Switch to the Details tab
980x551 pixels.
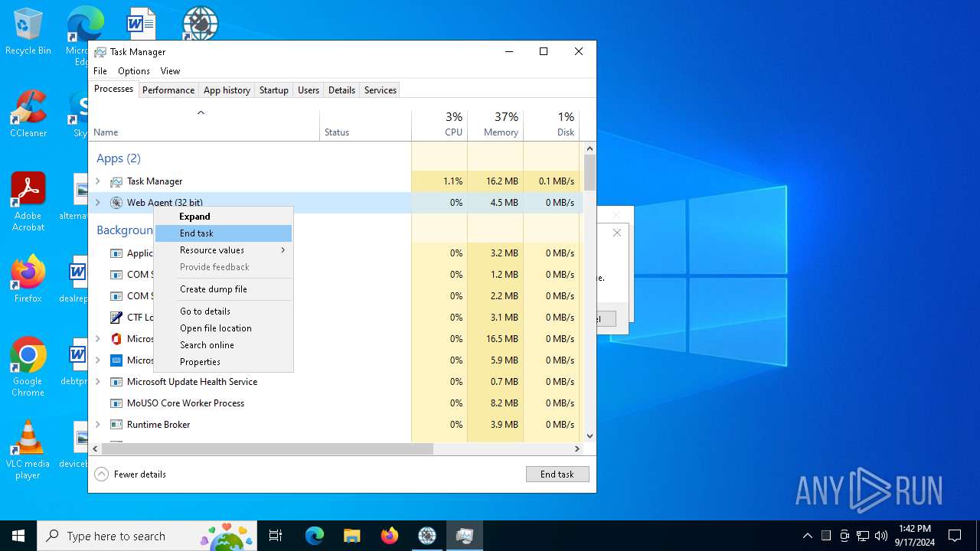tap(341, 90)
